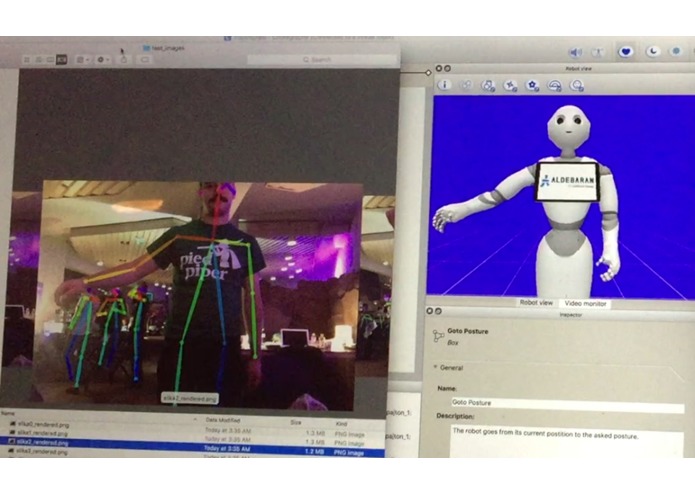Click the Finder share button
Image resolution: width=695 pixels, height=494 pixels.
[124, 59]
